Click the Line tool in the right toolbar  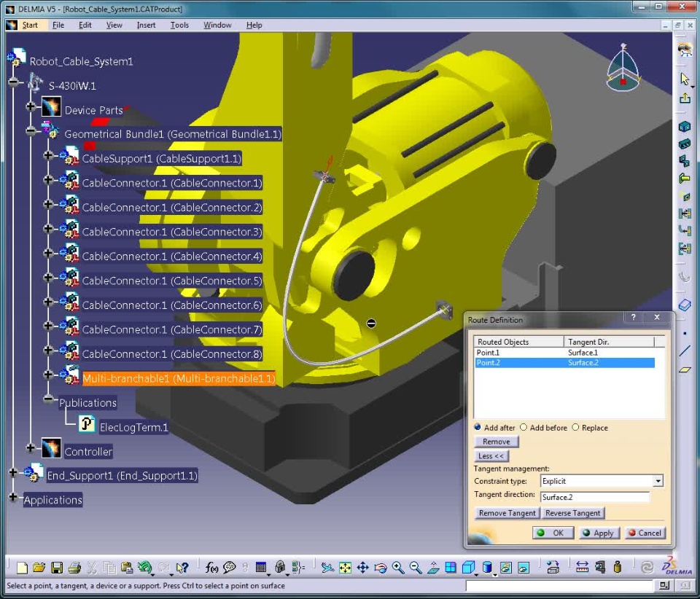685,351
